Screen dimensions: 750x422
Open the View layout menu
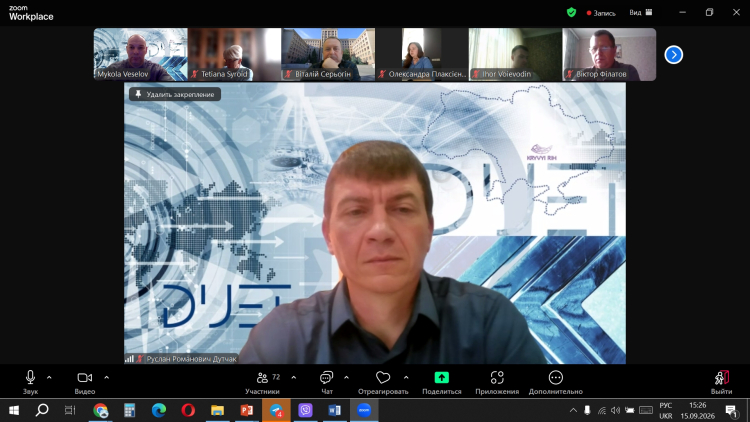coord(640,12)
